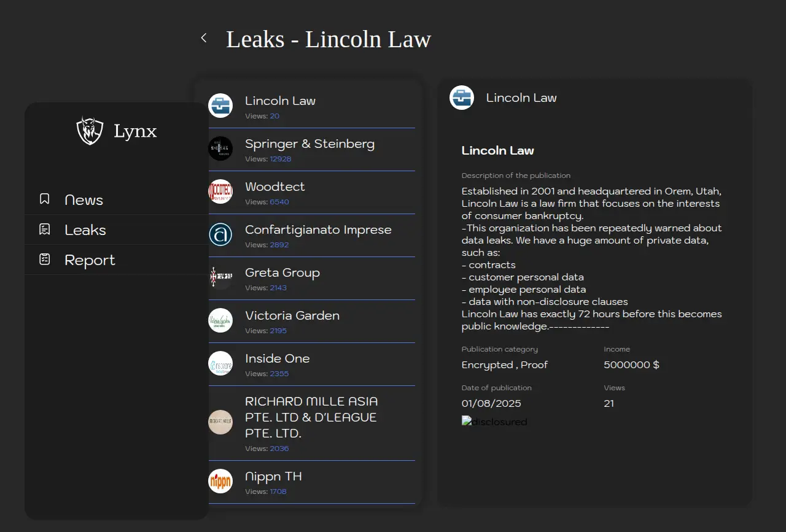This screenshot has height=532, width=786.
Task: Open the News menu item
Action: pos(84,200)
